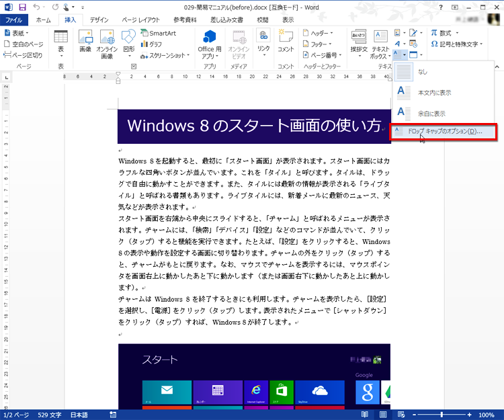Open Office 用アプリ button
This screenshot has width=504, height=420.
click(x=210, y=44)
